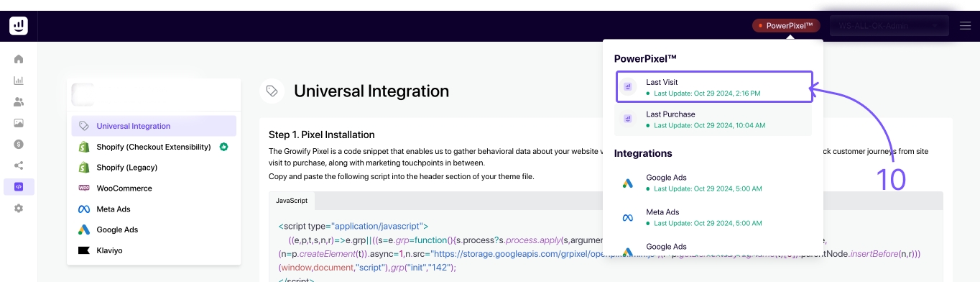The height and width of the screenshot is (282, 980).
Task: Open the Home icon in left sidebar
Action: [x=19, y=59]
